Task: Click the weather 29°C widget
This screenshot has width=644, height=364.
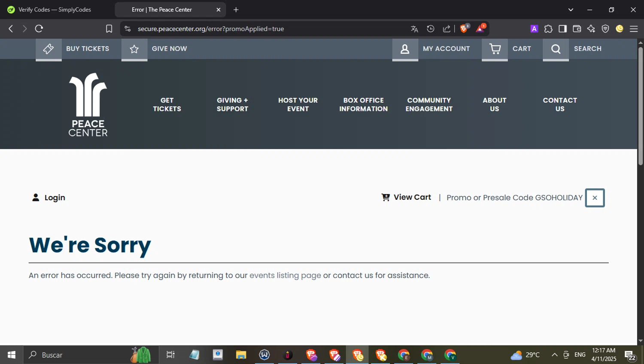Action: 525,355
